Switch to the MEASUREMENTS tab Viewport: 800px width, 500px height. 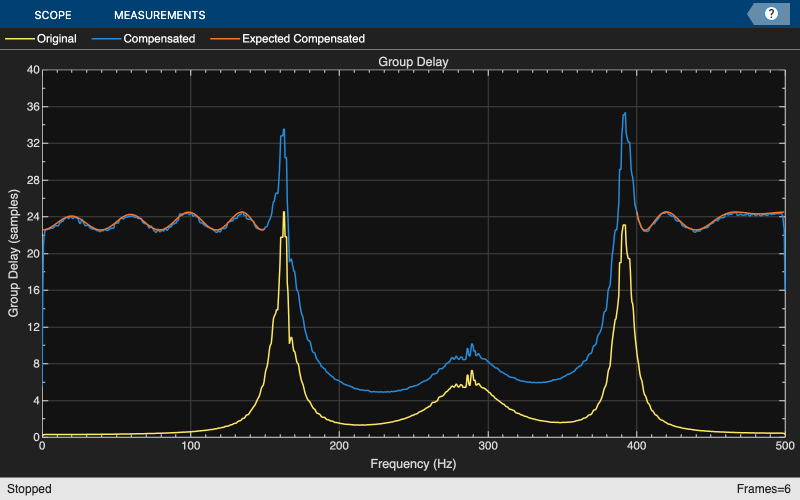(159, 15)
